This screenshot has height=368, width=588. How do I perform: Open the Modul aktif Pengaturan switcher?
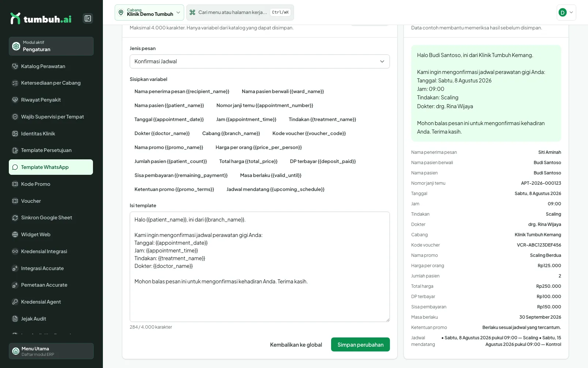click(51, 46)
